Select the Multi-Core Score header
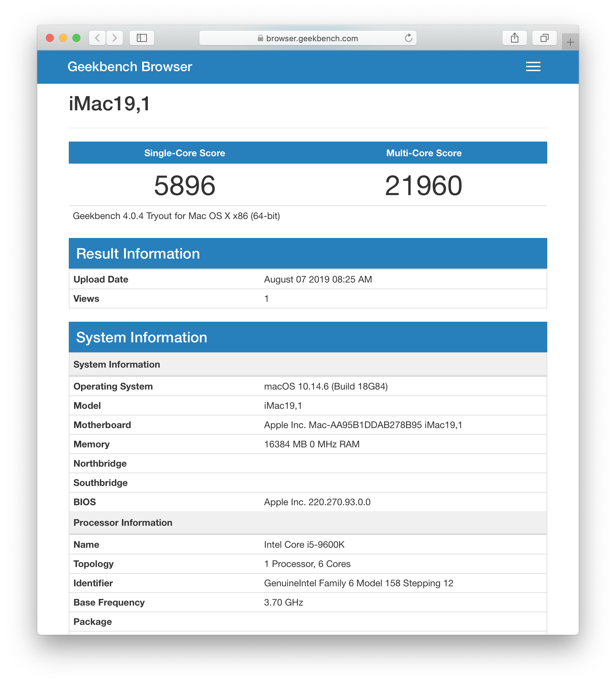The image size is (616, 684). pos(424,153)
